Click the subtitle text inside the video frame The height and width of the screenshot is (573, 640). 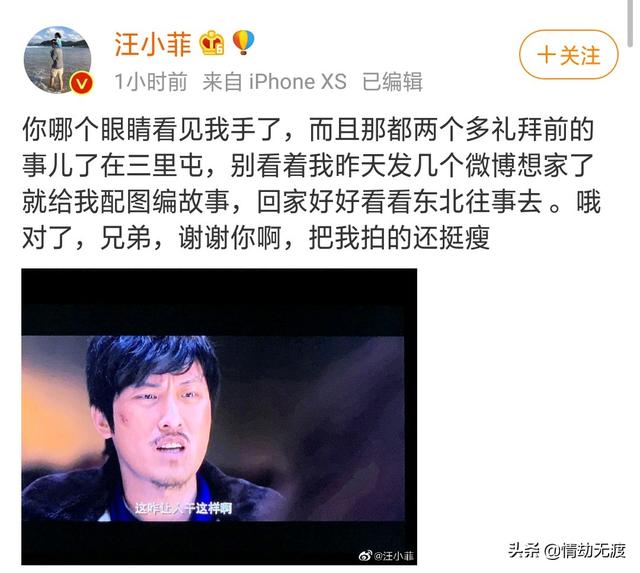(183, 508)
